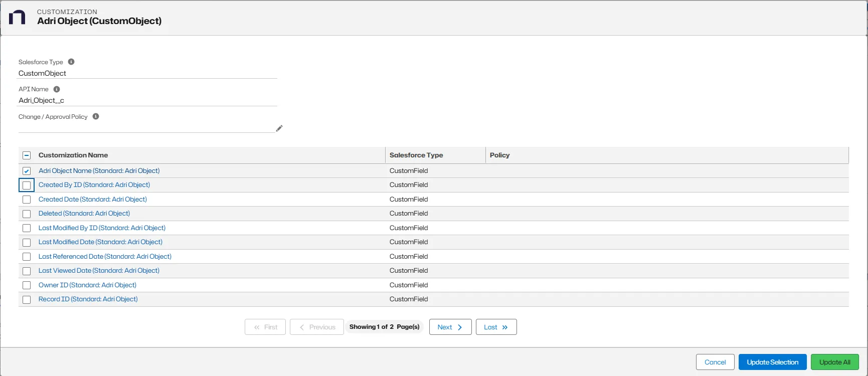Cancel the customization dialog
The height and width of the screenshot is (376, 868).
[715, 362]
